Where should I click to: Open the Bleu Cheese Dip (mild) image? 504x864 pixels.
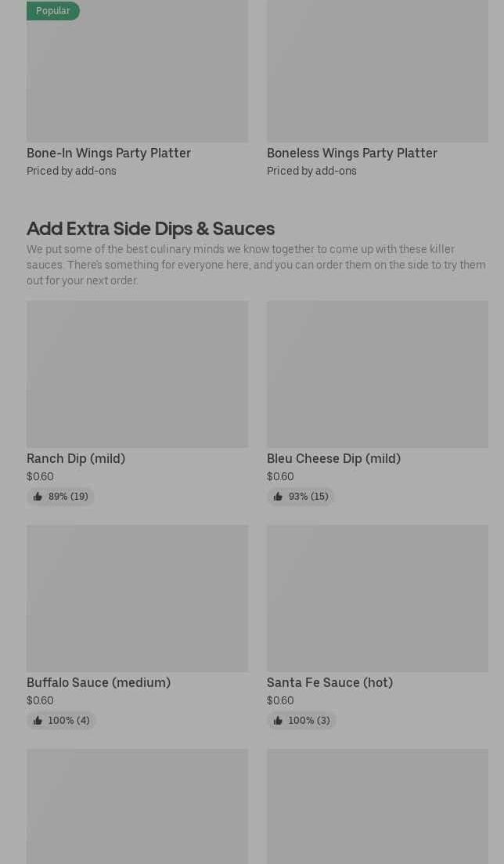pyautogui.click(x=377, y=374)
